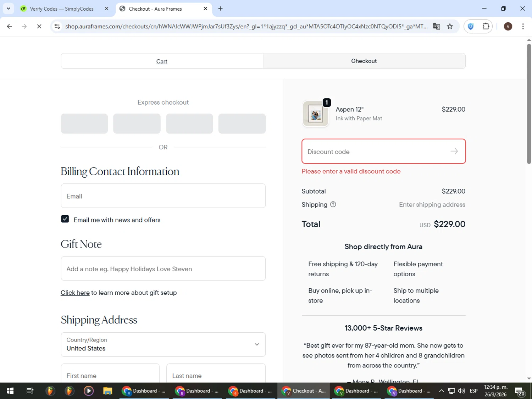Image resolution: width=532 pixels, height=399 pixels.
Task: Go forward in browser history
Action: 24,26
